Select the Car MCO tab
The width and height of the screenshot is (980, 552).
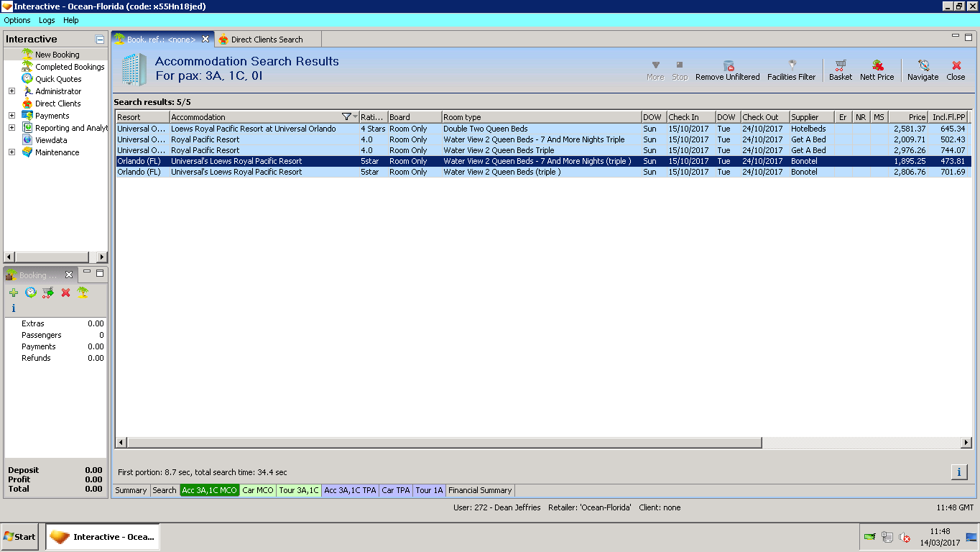pyautogui.click(x=258, y=490)
